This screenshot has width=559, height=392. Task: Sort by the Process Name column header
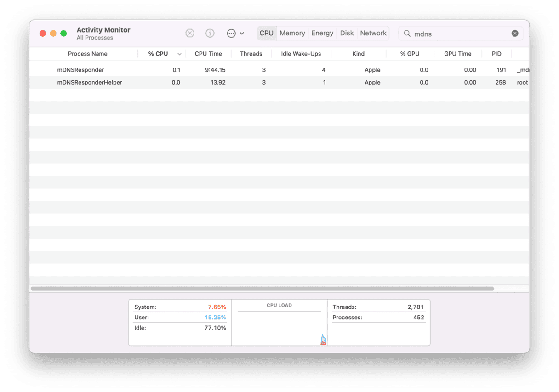[x=87, y=54]
